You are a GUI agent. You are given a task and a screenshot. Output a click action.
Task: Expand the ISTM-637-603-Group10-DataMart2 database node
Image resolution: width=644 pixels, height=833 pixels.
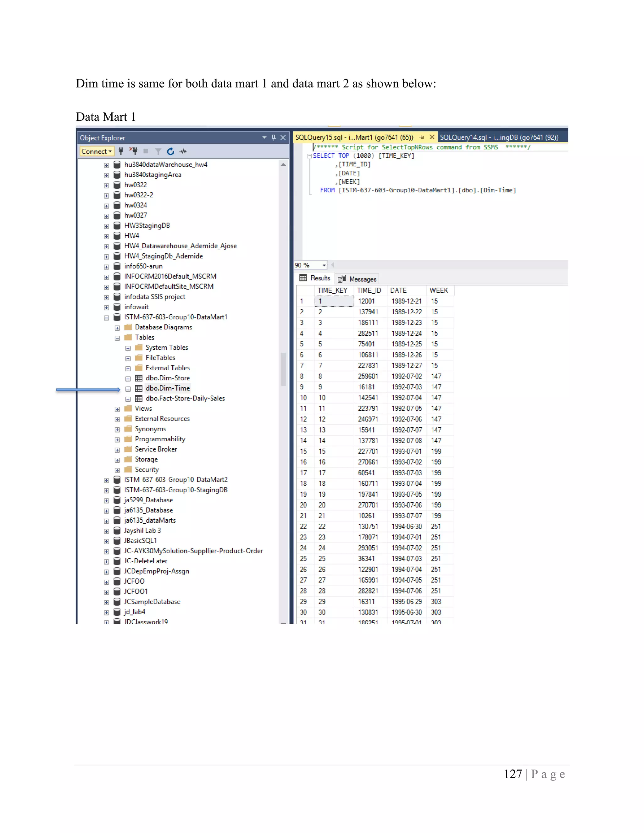[x=107, y=481]
